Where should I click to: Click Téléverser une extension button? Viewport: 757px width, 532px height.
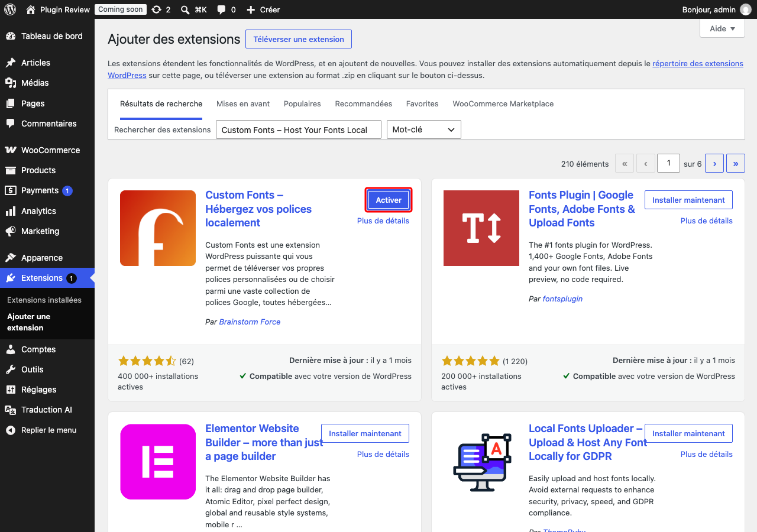pyautogui.click(x=299, y=39)
